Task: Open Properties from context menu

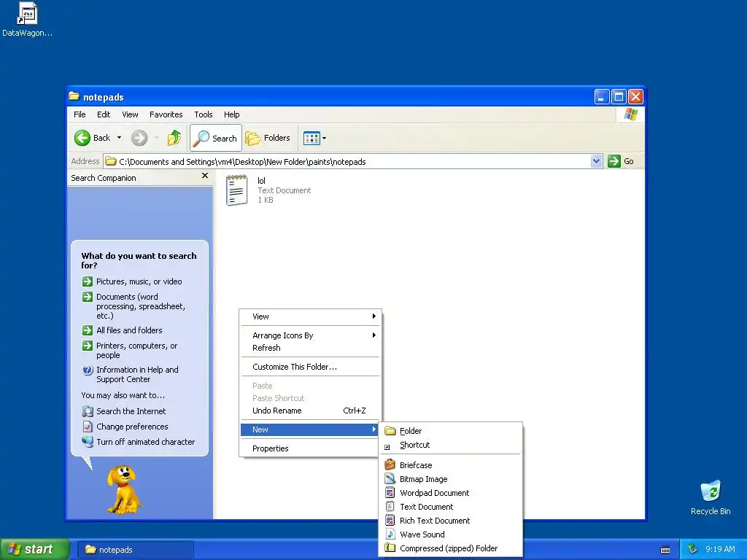Action: click(x=310, y=448)
